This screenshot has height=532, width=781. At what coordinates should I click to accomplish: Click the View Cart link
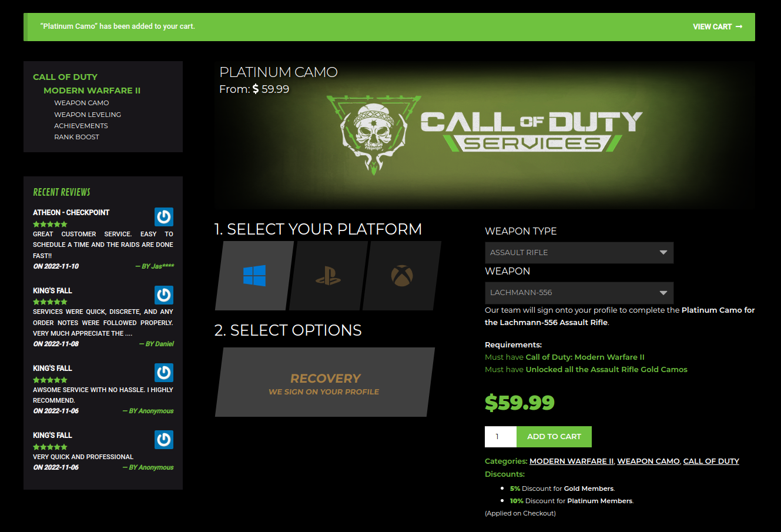[x=718, y=26]
